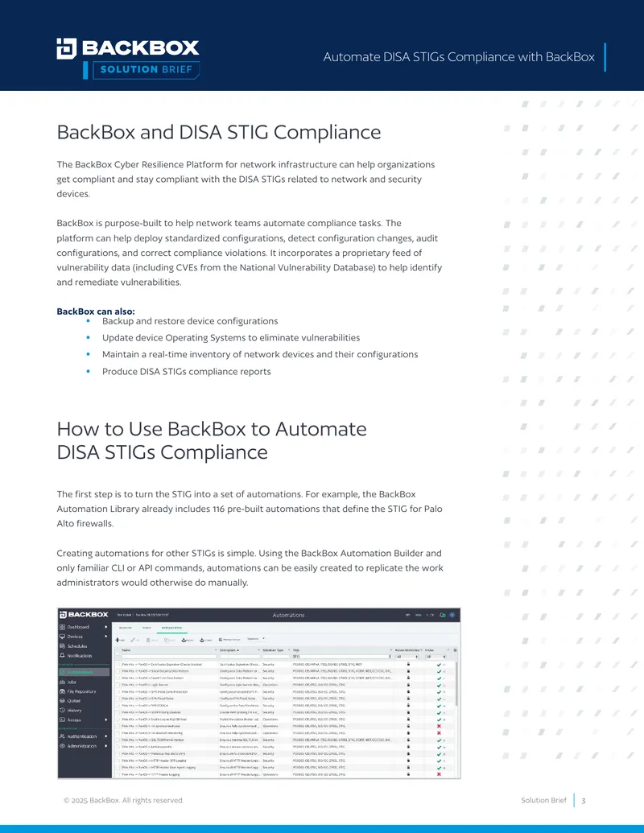Click the Manage Groups toolbar icon

(221, 640)
